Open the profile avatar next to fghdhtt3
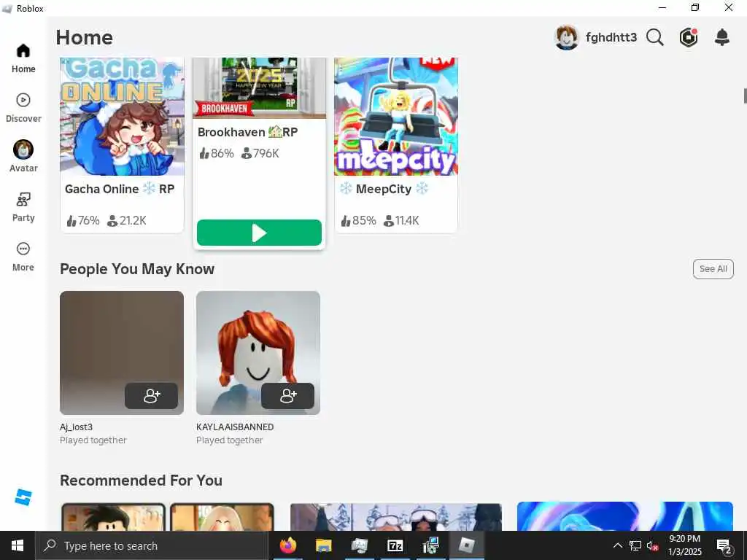 tap(566, 37)
